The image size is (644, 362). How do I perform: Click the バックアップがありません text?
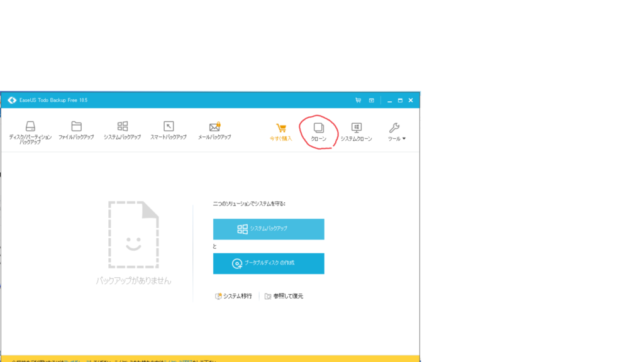click(133, 281)
